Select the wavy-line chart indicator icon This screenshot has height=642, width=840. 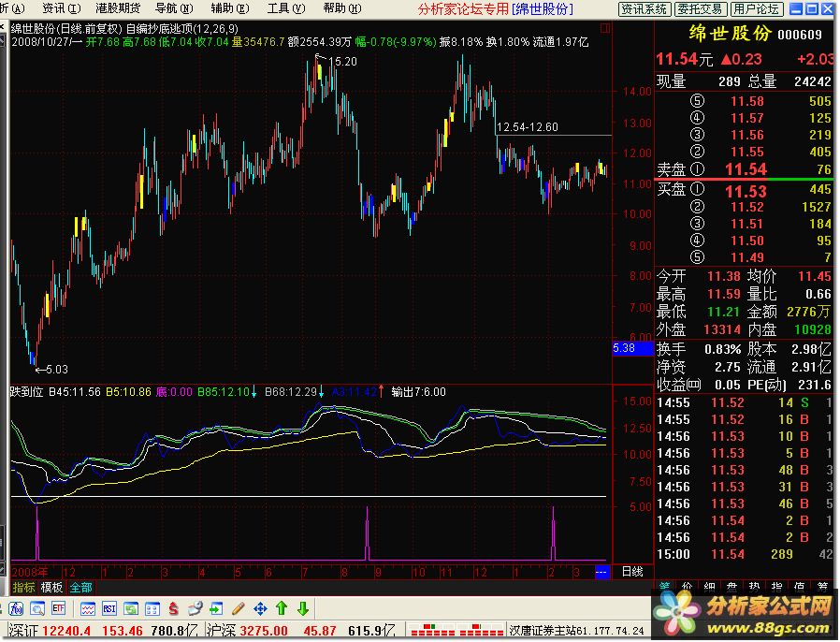[88, 608]
